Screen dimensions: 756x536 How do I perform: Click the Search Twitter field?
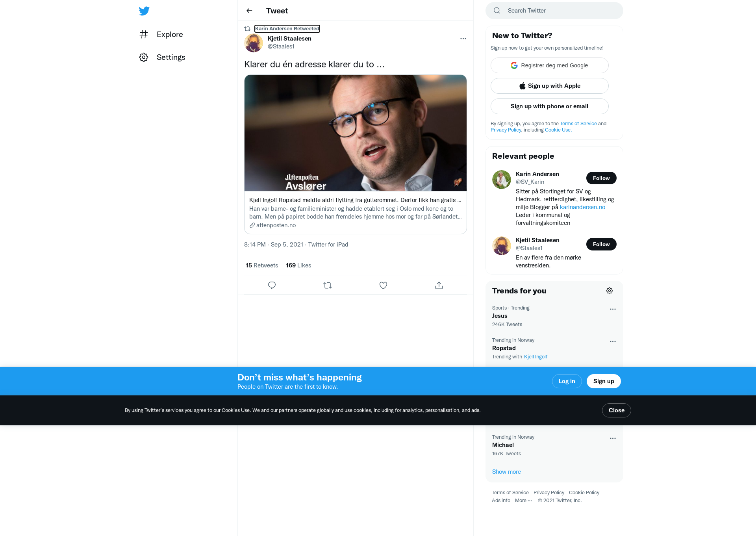[x=554, y=11]
